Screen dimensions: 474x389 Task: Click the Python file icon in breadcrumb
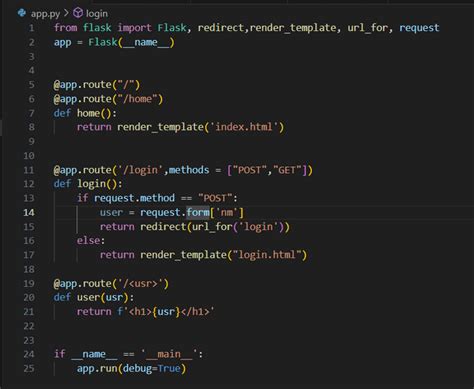[22, 13]
